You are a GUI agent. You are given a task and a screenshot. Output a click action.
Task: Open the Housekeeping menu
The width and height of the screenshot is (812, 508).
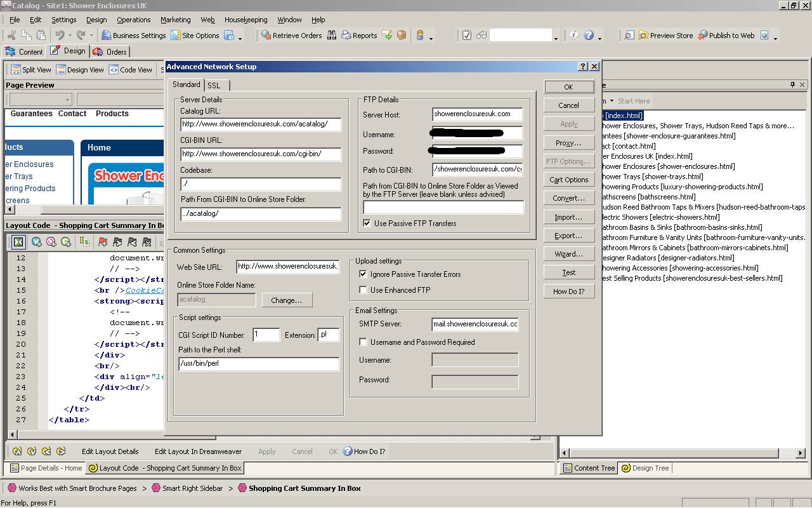(246, 20)
